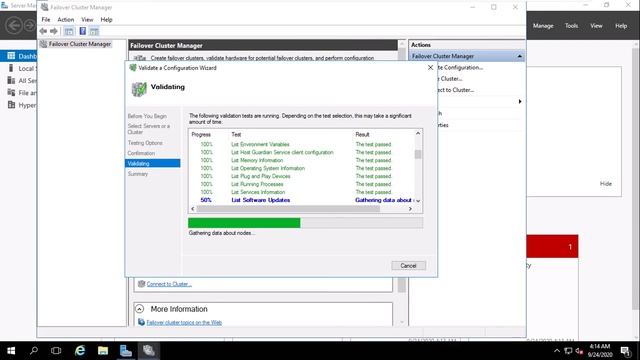Screen dimensions: 640x360
Task: Open the Action menu
Action: click(66, 20)
